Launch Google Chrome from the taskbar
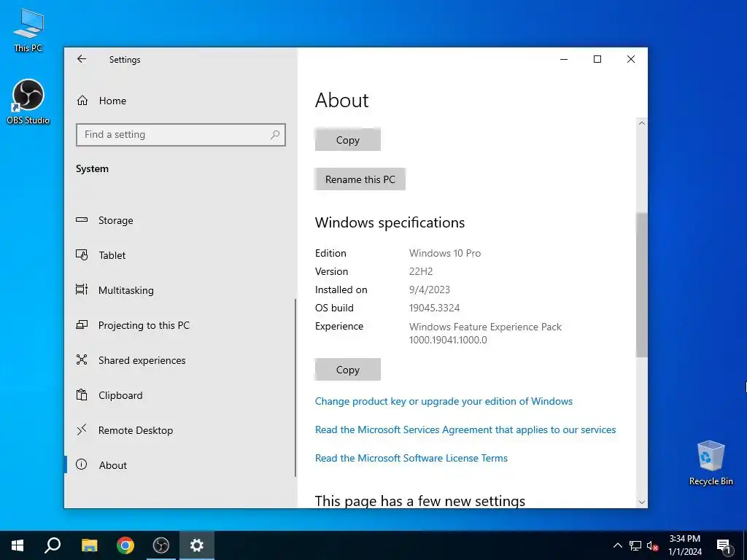 coord(125,545)
